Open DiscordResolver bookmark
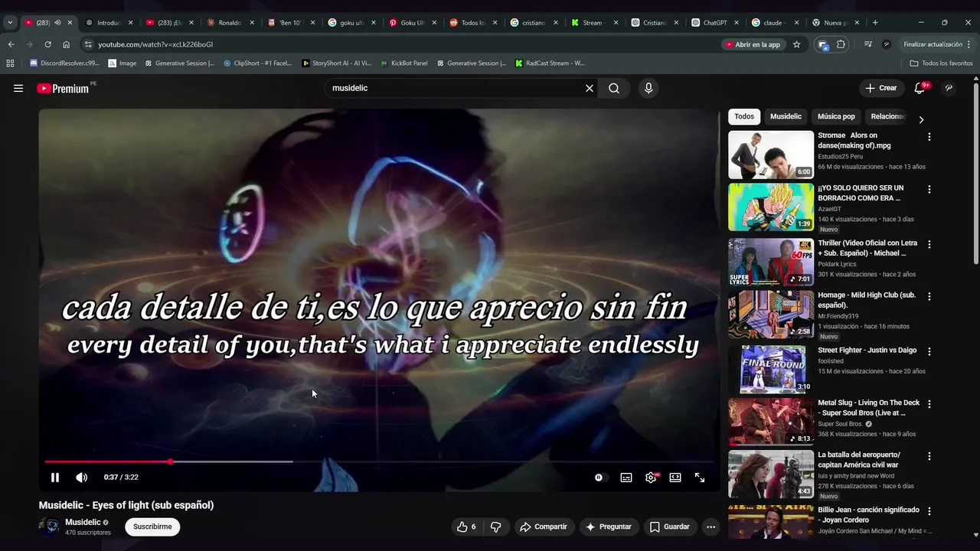Viewport: 980px width, 551px height. point(65,63)
